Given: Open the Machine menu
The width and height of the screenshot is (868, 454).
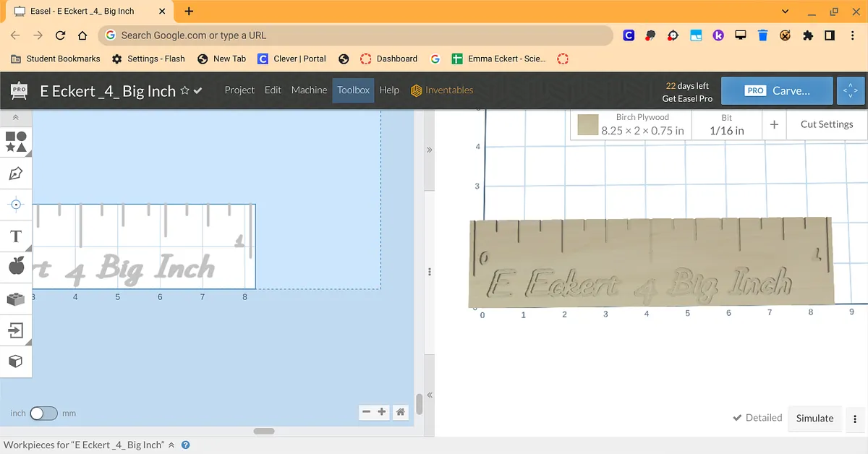Looking at the screenshot, I should click(309, 90).
